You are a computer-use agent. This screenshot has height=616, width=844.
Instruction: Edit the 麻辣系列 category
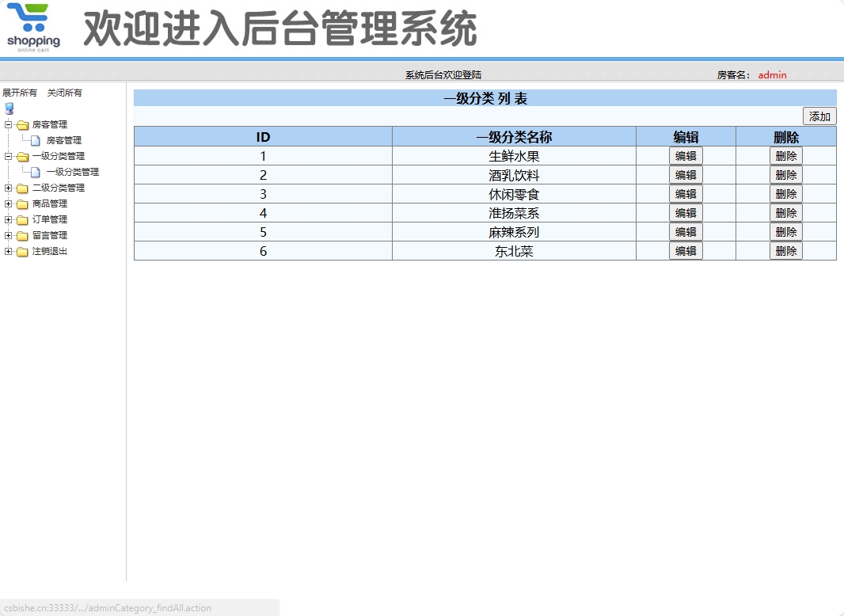point(686,232)
